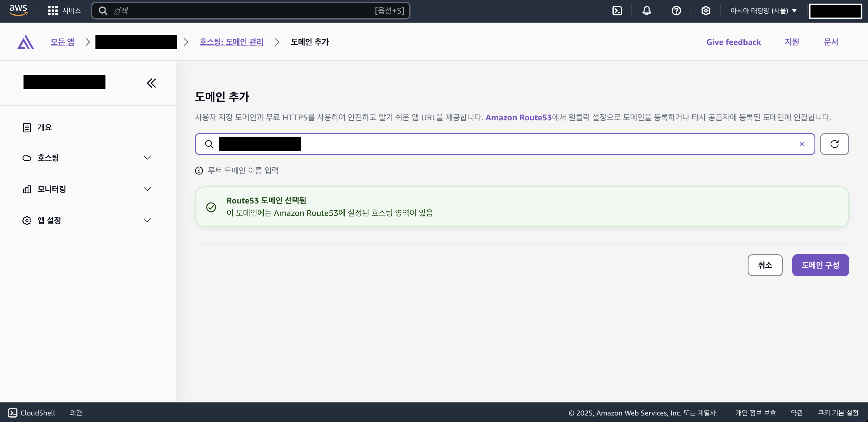Open CloudShell from the bottom status bar
The height and width of the screenshot is (422, 868).
click(32, 413)
